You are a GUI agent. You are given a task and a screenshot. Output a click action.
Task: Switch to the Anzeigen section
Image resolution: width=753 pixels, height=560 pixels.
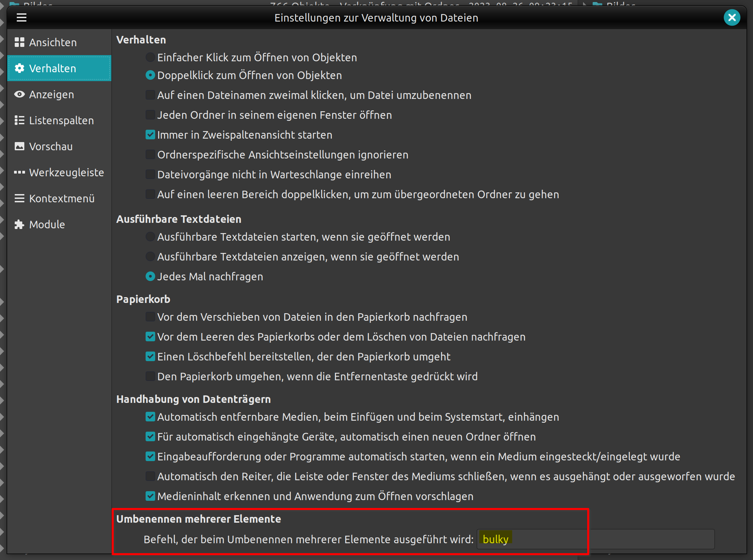click(x=51, y=94)
